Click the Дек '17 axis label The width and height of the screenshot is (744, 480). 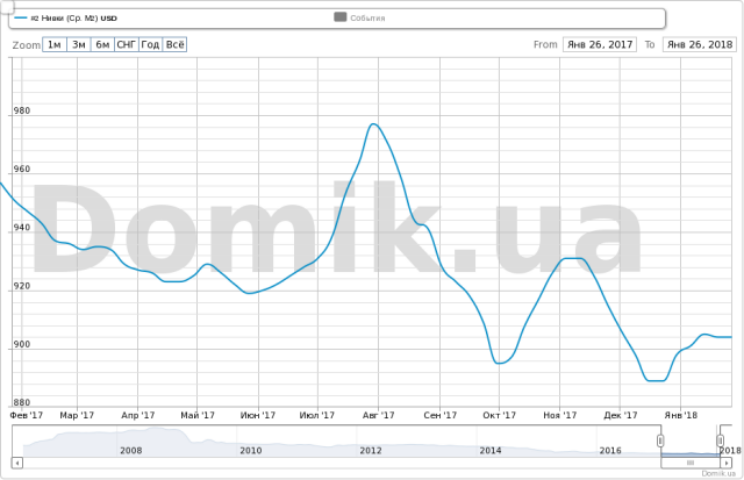click(x=620, y=415)
